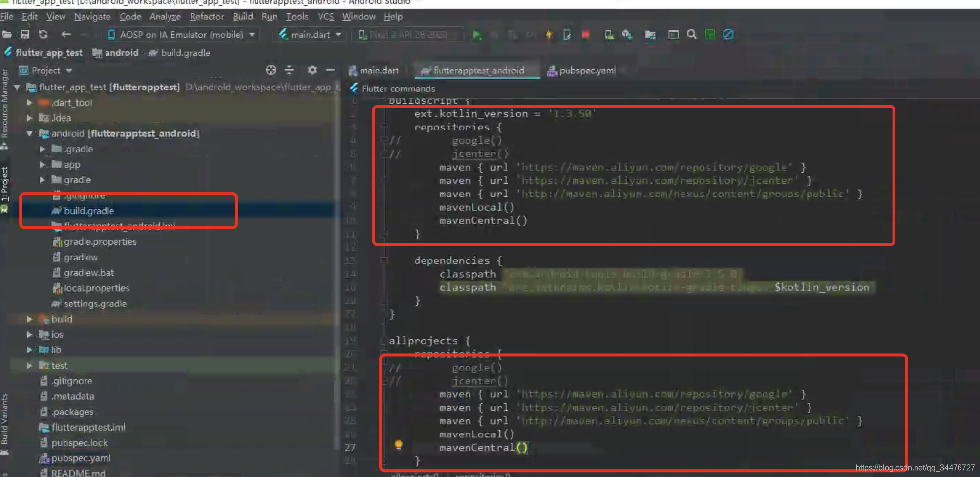Screen dimensions: 980x477
Task: Expand the .dart_tool folder
Action: 30,103
